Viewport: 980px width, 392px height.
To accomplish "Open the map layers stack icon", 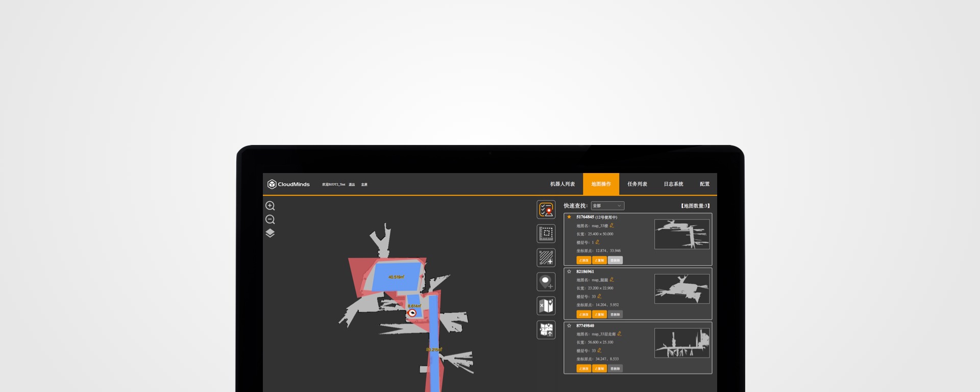I will click(270, 233).
